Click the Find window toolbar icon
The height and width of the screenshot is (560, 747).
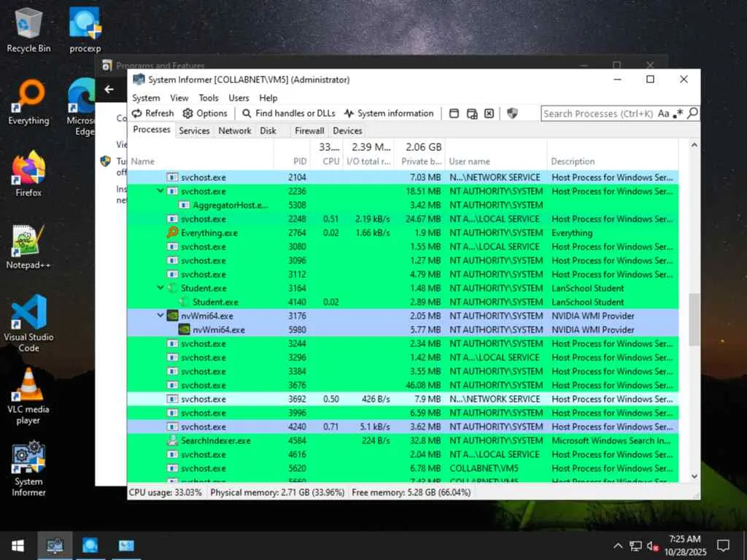pos(454,113)
